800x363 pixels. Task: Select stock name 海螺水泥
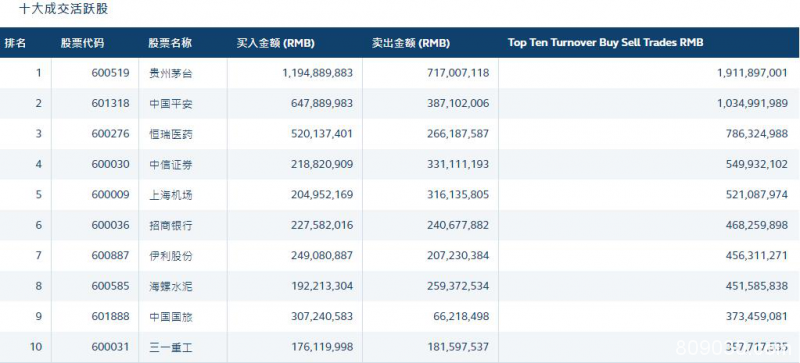click(171, 286)
